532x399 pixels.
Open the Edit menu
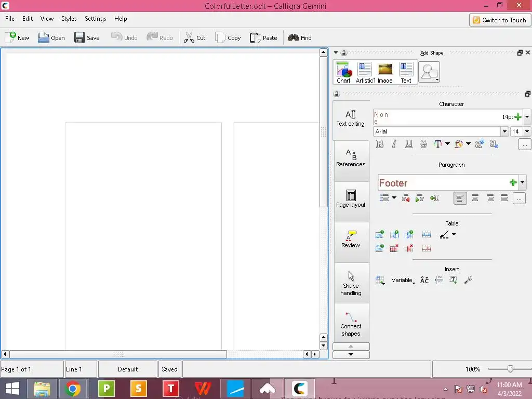28,19
